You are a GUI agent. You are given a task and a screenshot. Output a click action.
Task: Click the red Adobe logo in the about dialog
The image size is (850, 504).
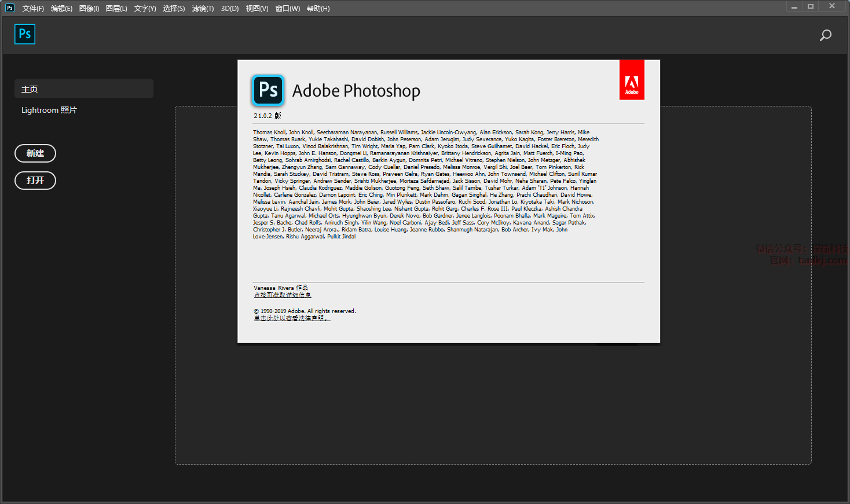632,80
